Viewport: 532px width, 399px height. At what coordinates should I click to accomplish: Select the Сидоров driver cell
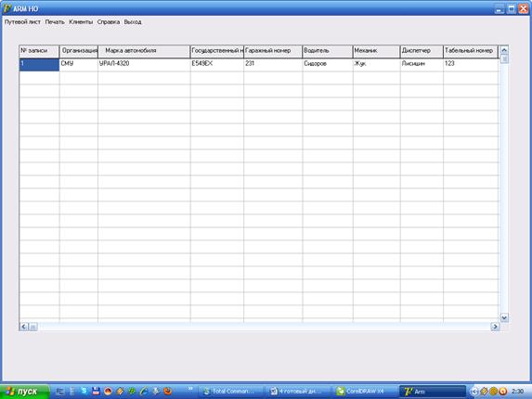tap(328, 64)
